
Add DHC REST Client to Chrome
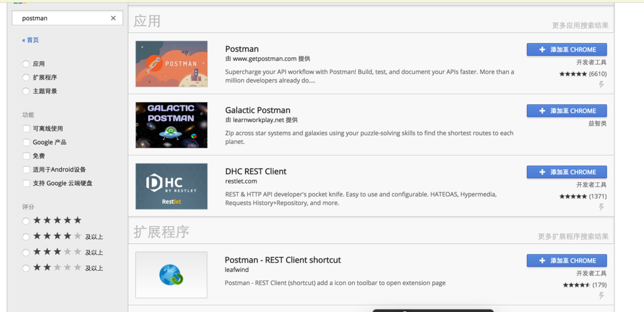click(x=567, y=172)
